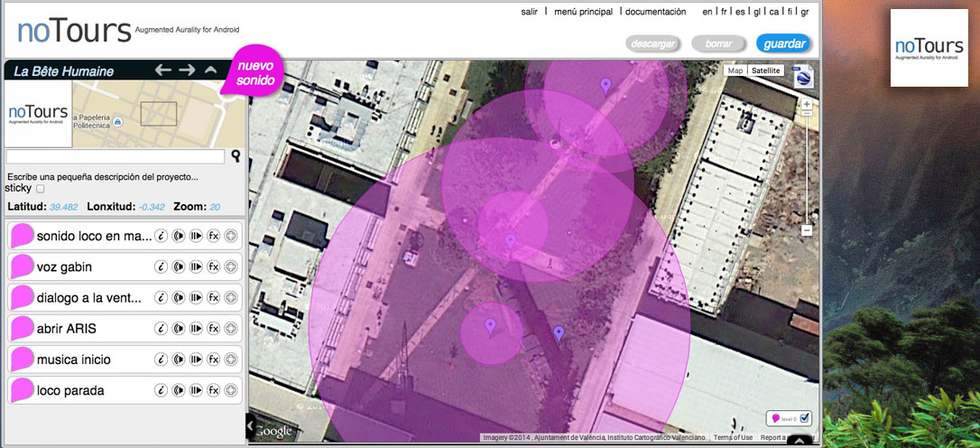This screenshot has height=448, width=980.
Task: Save project with 'guardar' button
Action: (784, 43)
